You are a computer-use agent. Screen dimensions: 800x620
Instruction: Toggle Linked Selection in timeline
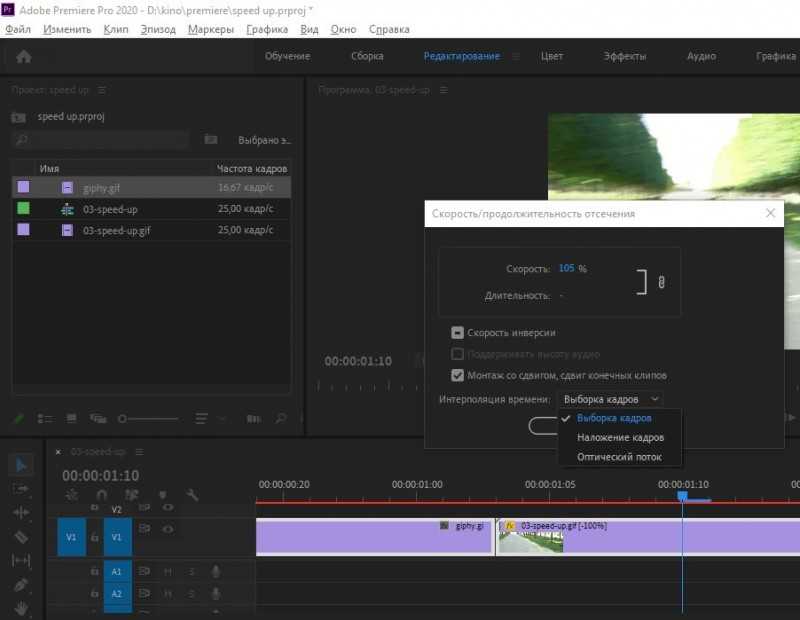[x=132, y=494]
